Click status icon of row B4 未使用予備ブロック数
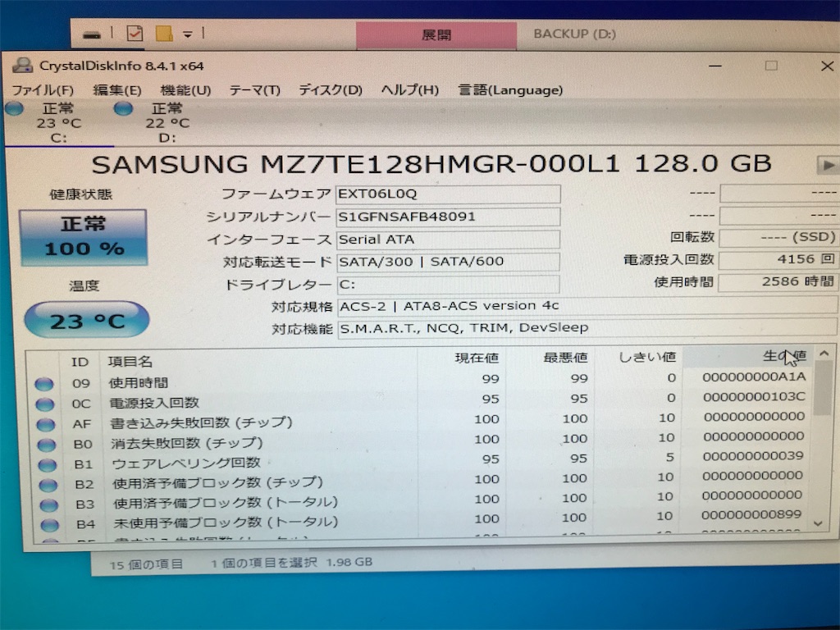The image size is (840, 630). coord(50,524)
